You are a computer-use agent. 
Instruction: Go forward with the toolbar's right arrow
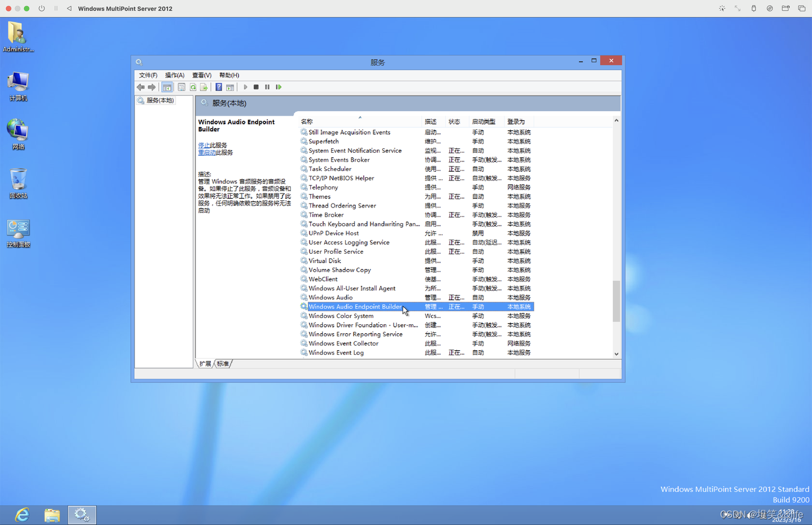point(152,87)
